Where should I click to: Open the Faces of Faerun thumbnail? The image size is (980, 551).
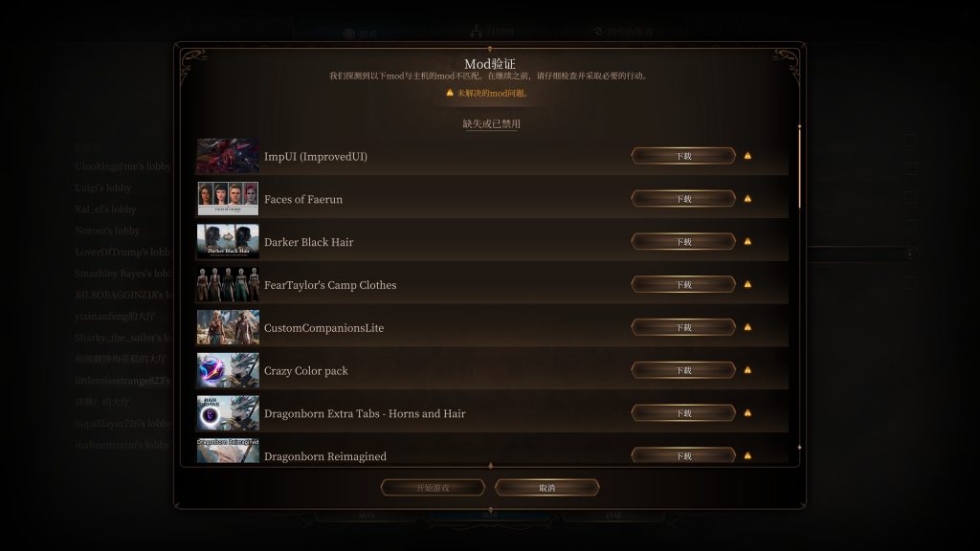tap(228, 199)
